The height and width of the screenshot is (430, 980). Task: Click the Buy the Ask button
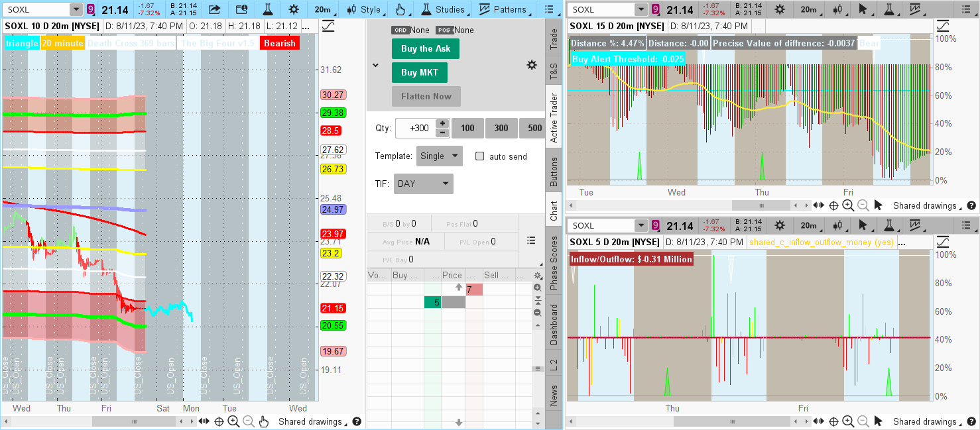[426, 48]
